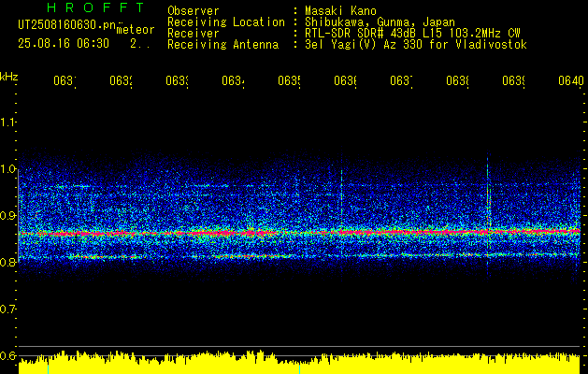Screen dimensions: 588x374
Task: Click the yellow signal level graph
Action: click(299, 363)
